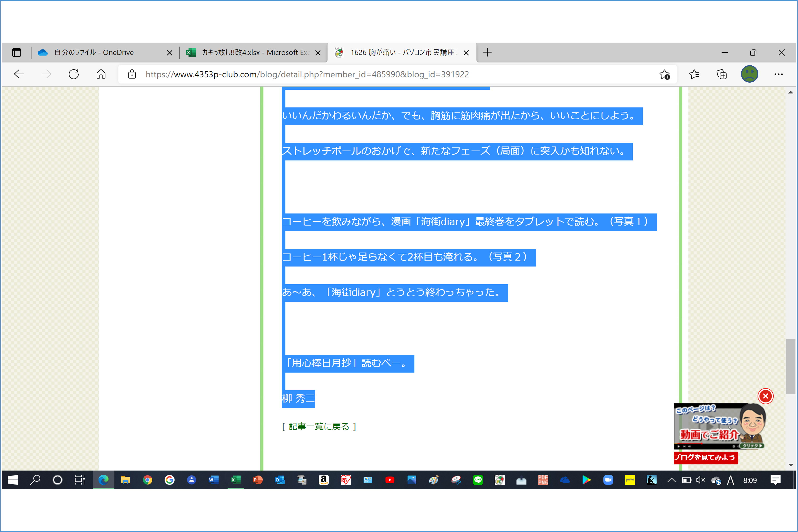Image resolution: width=798 pixels, height=532 pixels.
Task: Click the muted volume tray icon
Action: coord(700,480)
